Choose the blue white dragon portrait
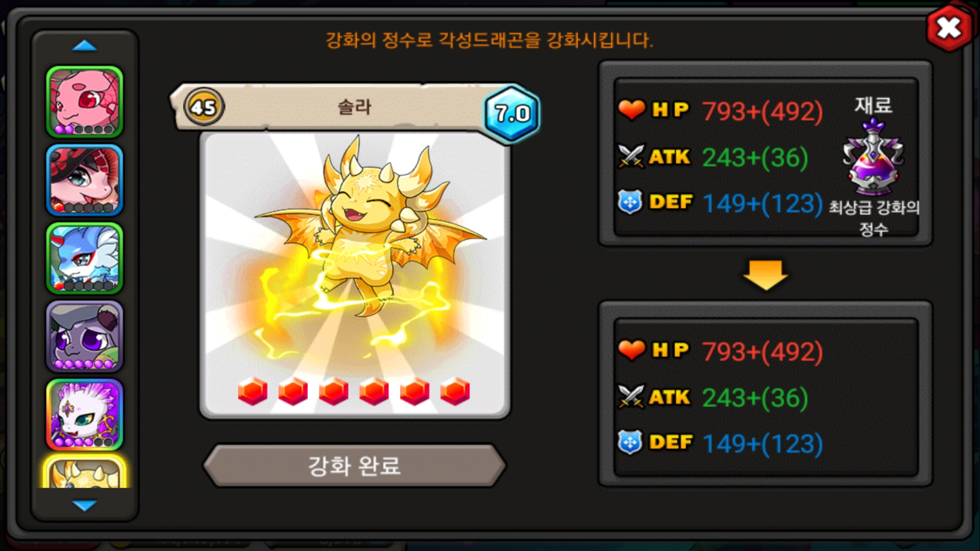This screenshot has height=551, width=980. (85, 258)
